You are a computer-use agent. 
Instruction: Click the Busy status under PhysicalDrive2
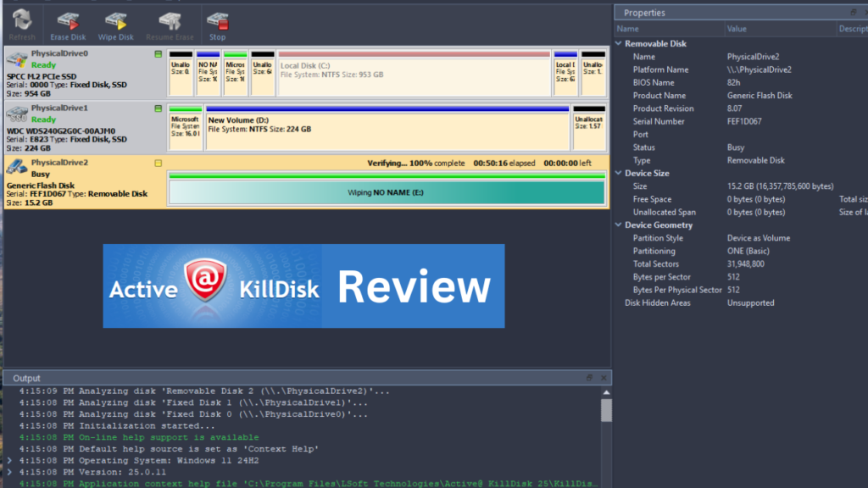coord(41,174)
